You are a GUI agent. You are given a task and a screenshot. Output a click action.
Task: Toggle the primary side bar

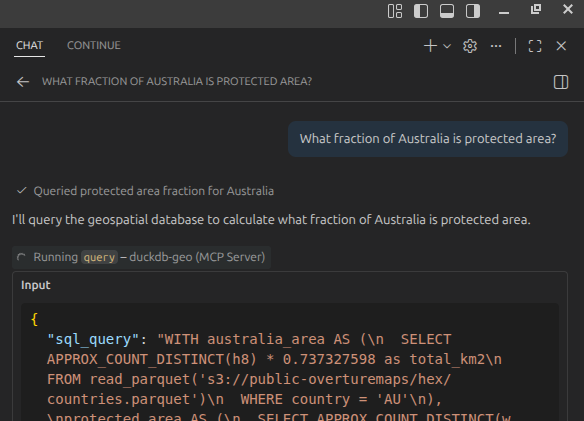421,11
